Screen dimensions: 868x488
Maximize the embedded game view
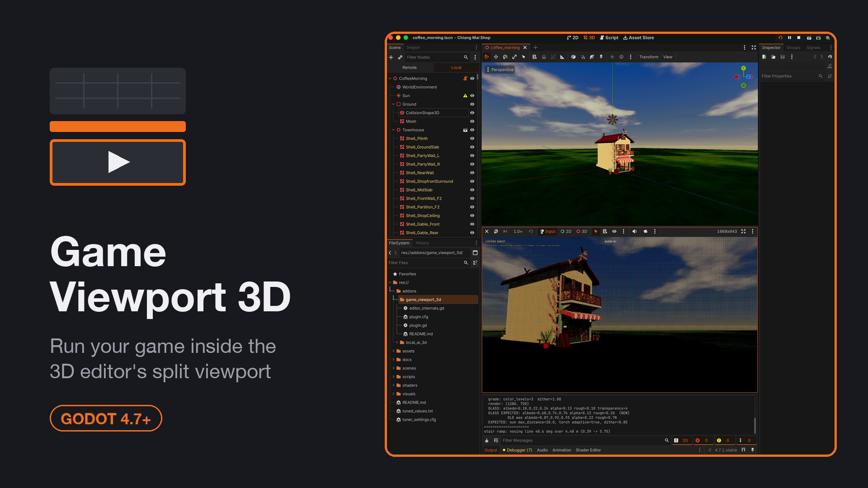click(743, 231)
